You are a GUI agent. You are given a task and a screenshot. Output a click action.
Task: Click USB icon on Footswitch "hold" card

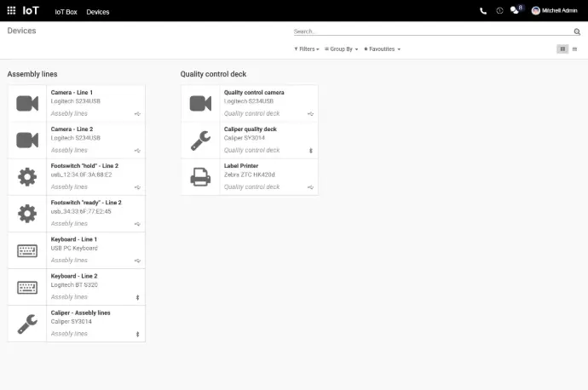(137, 187)
